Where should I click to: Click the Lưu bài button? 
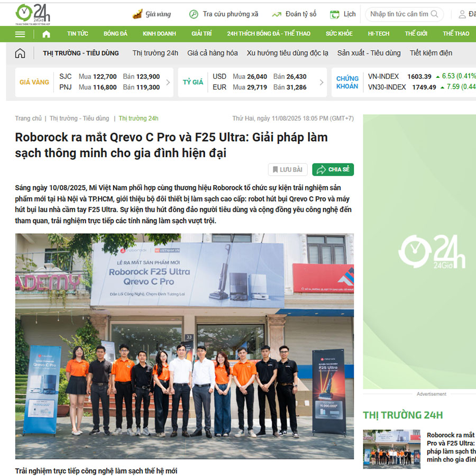tap(288, 169)
